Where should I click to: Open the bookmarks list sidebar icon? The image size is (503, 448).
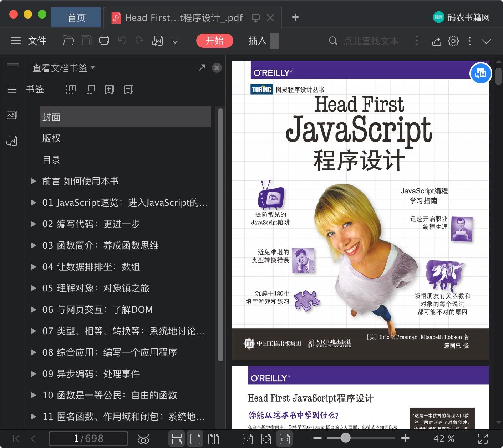pos(12,89)
